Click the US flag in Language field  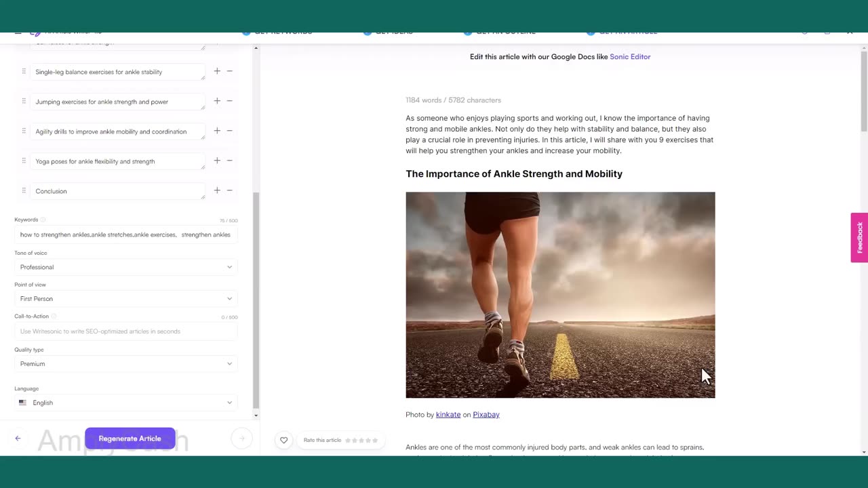tap(23, 403)
